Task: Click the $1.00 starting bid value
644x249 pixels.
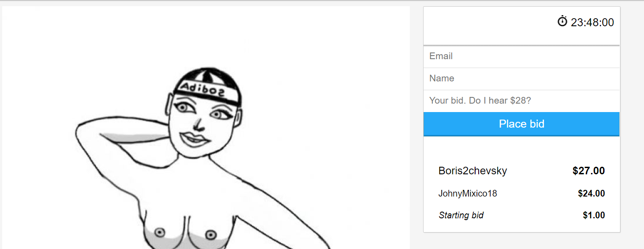Action: [x=594, y=215]
